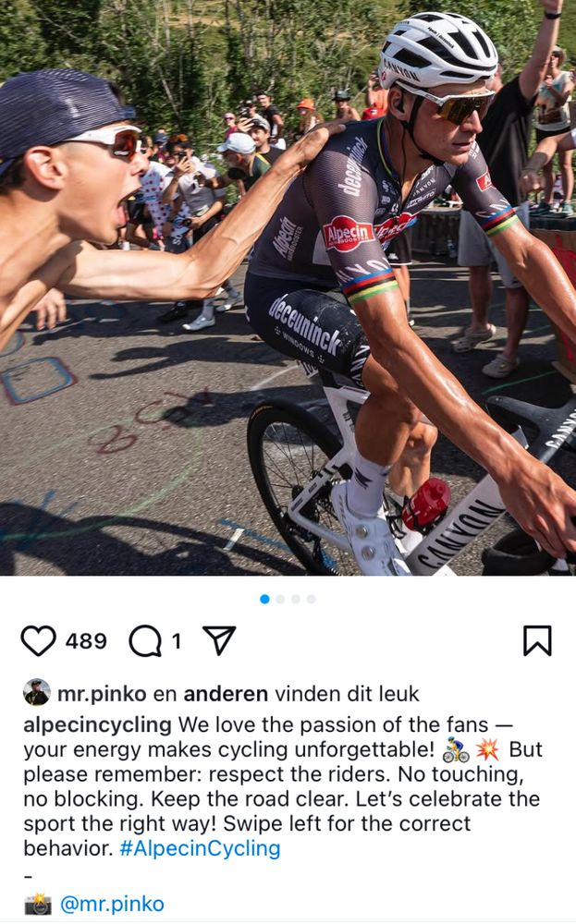
Task: Jump to the first carousel dot
Action: [264, 599]
